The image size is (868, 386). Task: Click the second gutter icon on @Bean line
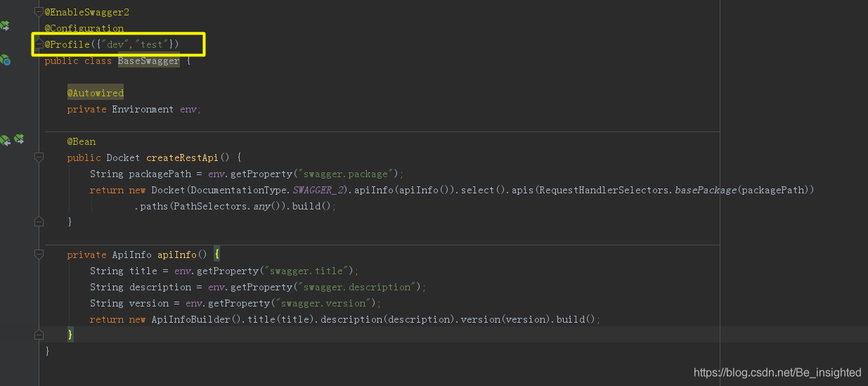[x=19, y=140]
